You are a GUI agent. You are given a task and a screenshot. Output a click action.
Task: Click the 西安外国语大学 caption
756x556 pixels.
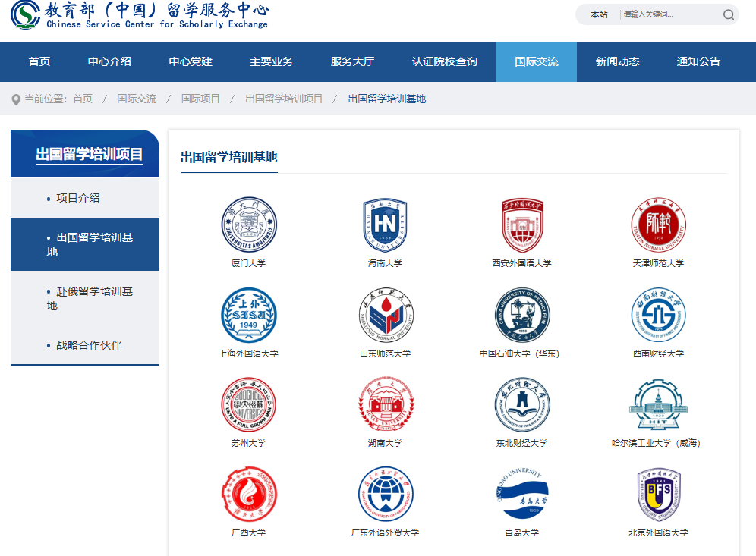pos(521,263)
